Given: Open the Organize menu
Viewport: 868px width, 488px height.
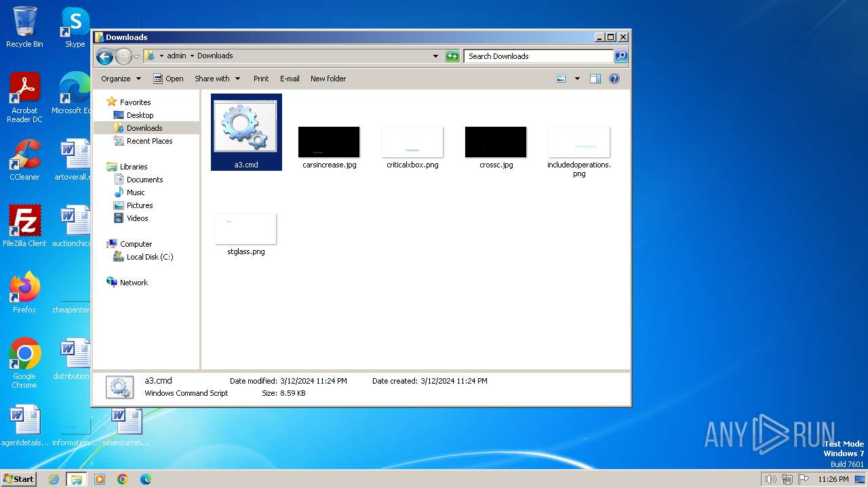Looking at the screenshot, I should 121,79.
